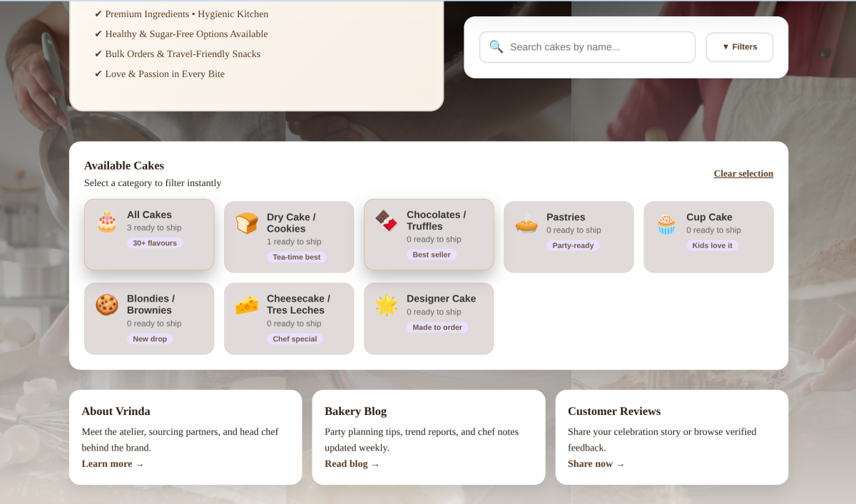Click the birthday cake icon for All Cakes
856x504 pixels.
click(x=107, y=222)
